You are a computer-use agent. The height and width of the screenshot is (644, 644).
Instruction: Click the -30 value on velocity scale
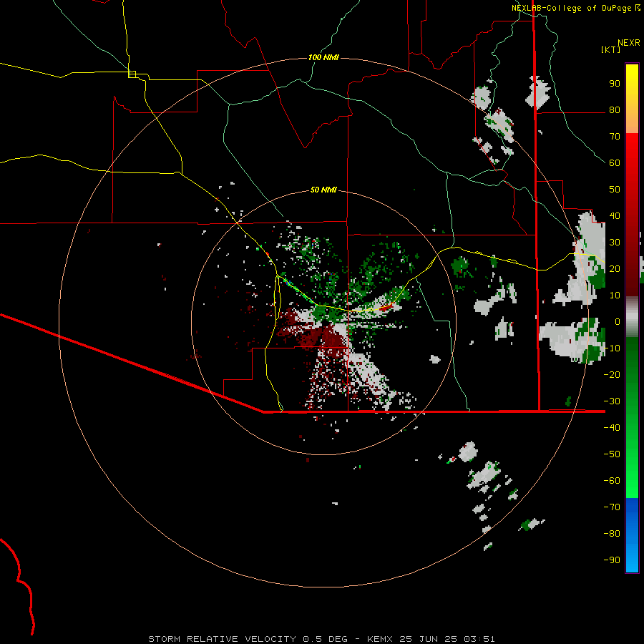(612, 401)
